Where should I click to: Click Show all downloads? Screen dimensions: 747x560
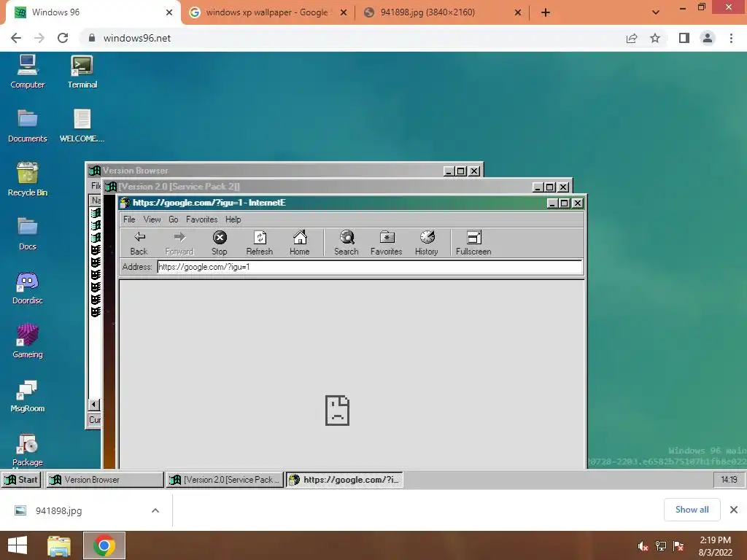[692, 510]
